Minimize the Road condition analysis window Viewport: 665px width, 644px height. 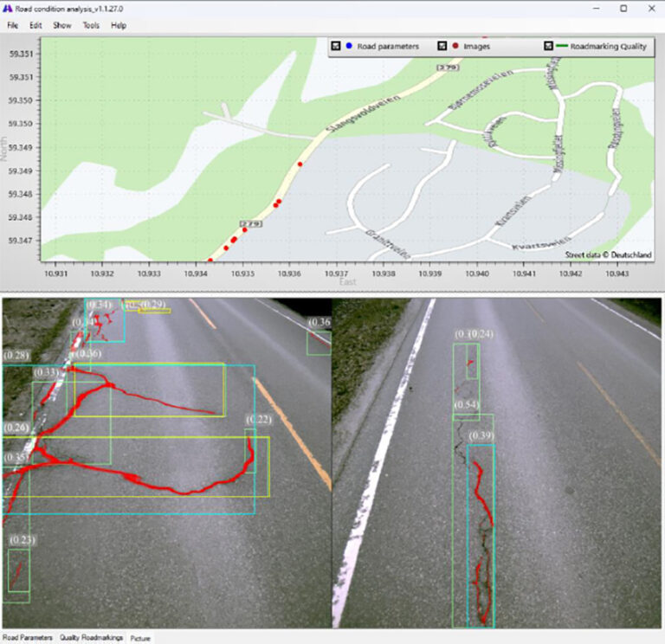tap(597, 8)
